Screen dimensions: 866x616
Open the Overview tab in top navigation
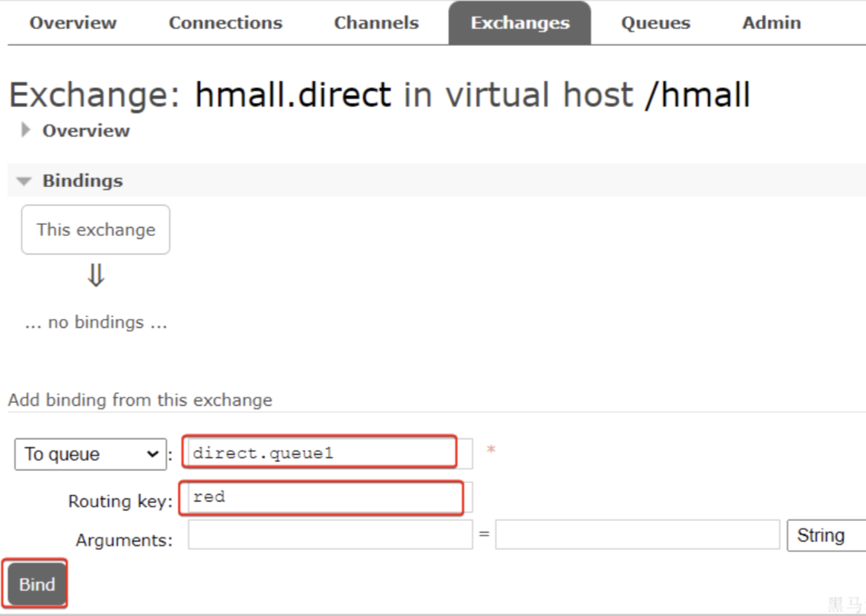[x=73, y=23]
